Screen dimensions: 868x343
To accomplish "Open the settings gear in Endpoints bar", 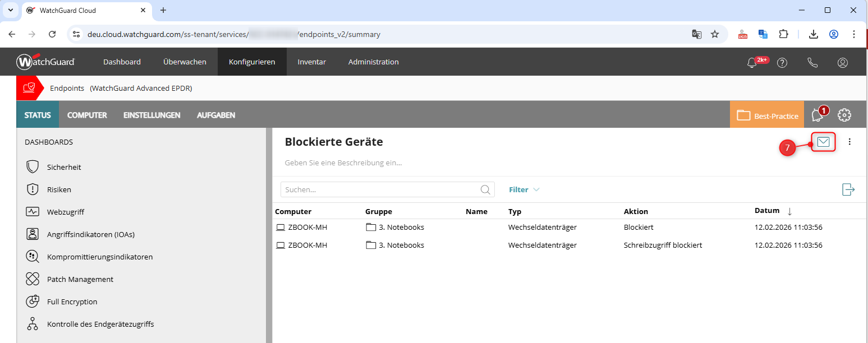I will coord(844,115).
